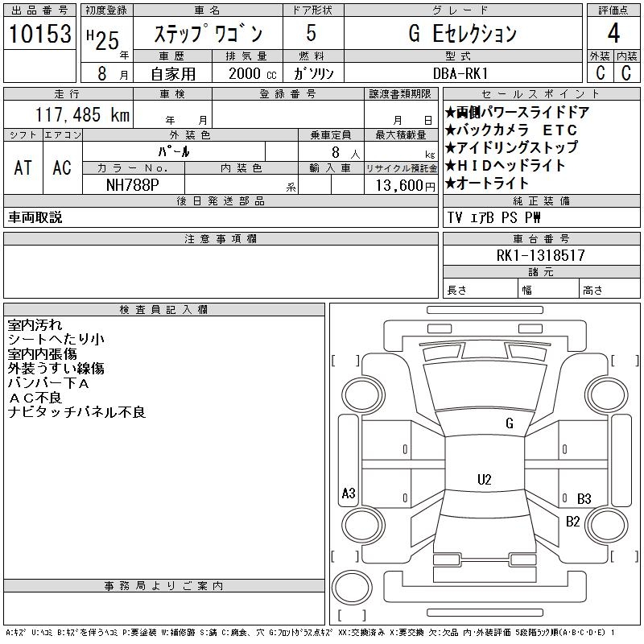Viewport: 644px width, 644px height.
Task: Click the grade text G Eセレクション
Action: (x=463, y=34)
